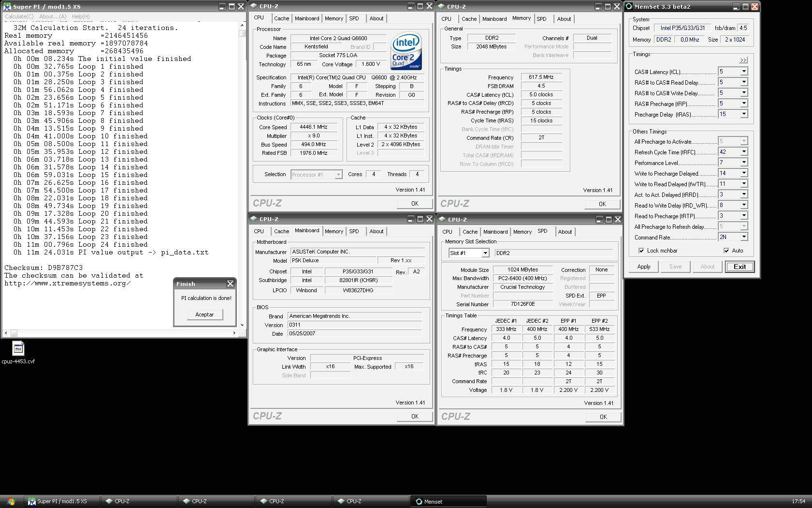
Task: Click Aceptar in the Finish dialog
Action: pos(204,314)
